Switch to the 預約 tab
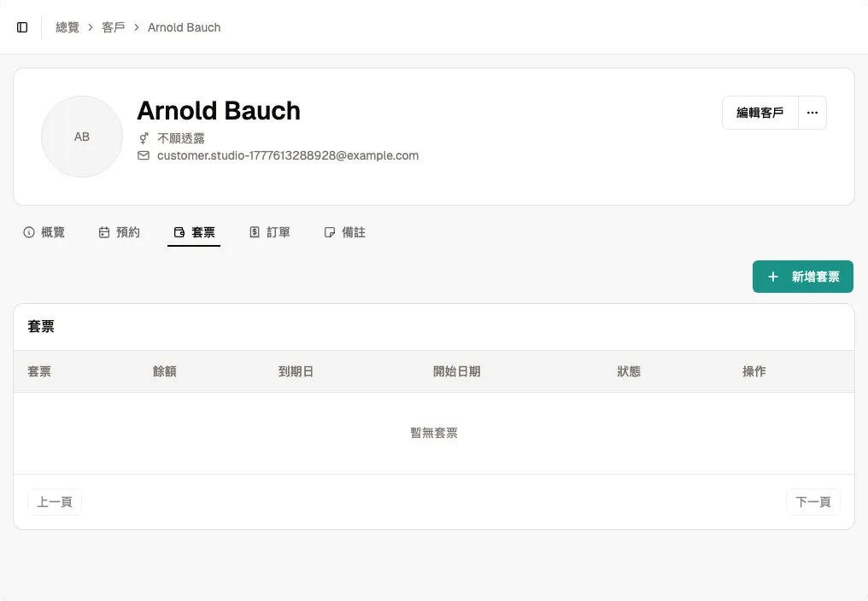This screenshot has width=868, height=601. pos(120,232)
